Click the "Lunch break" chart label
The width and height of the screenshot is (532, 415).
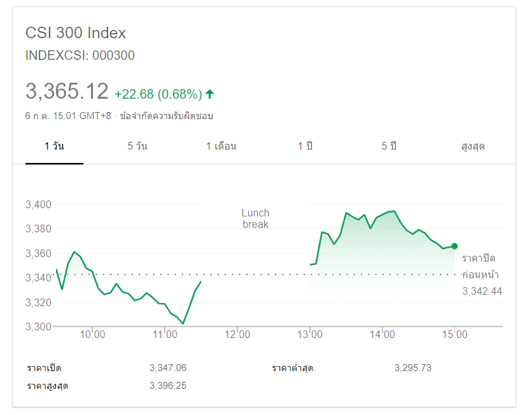click(x=255, y=218)
